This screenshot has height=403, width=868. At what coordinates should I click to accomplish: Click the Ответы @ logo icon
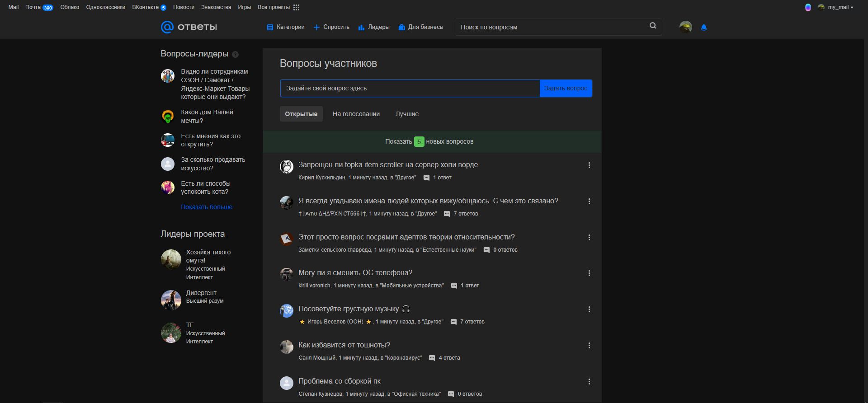(x=167, y=27)
